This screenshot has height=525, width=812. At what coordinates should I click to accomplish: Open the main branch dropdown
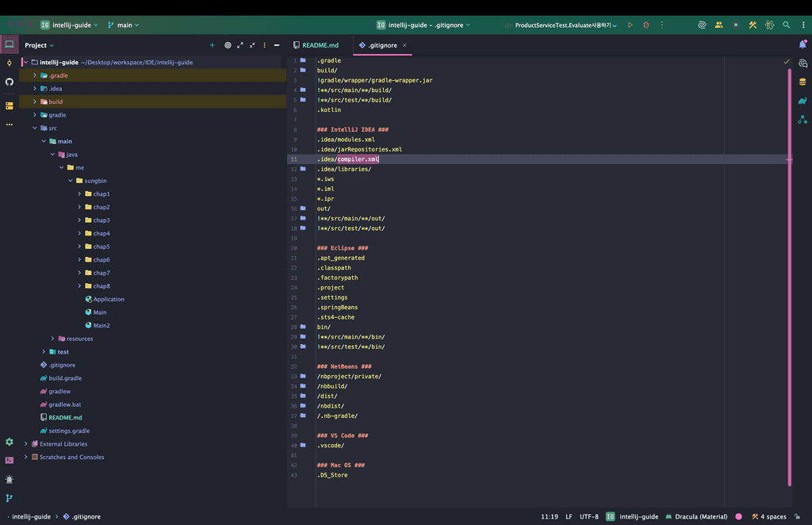[x=123, y=25]
